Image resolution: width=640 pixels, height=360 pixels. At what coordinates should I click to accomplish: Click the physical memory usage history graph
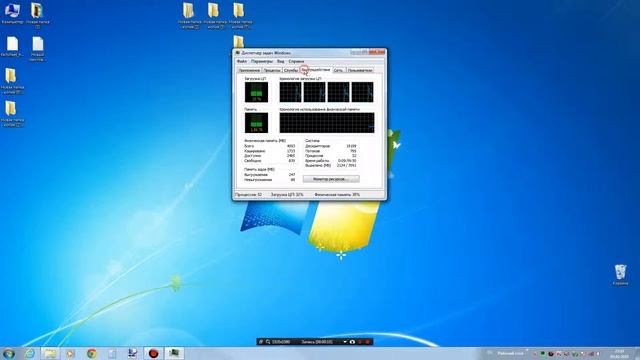click(327, 123)
